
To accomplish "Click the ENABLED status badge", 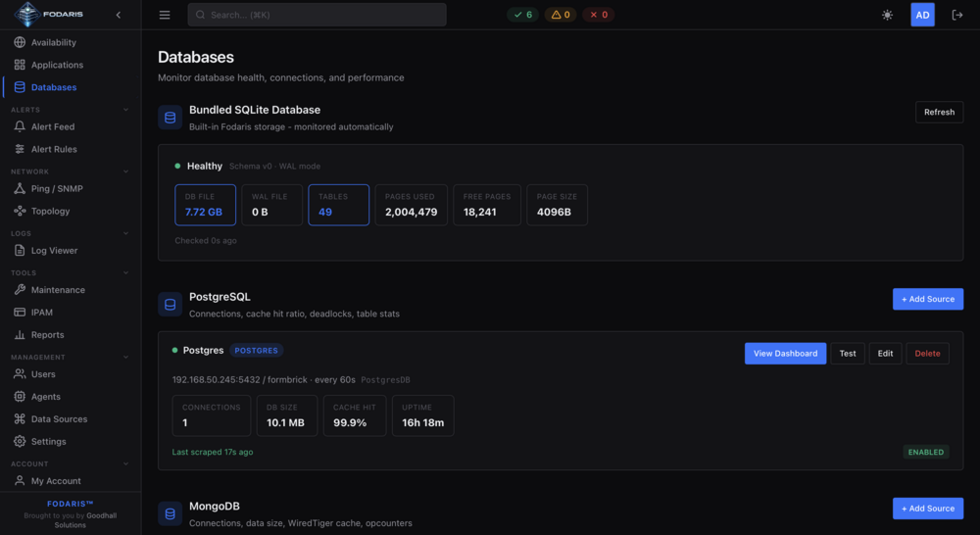I will pyautogui.click(x=926, y=452).
